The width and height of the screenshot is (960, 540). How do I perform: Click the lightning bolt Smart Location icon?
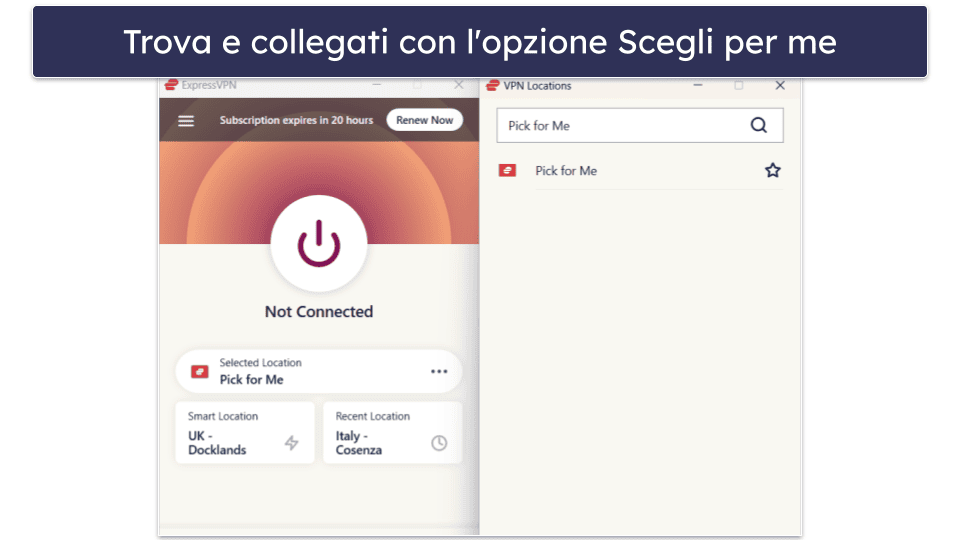pyautogui.click(x=291, y=443)
